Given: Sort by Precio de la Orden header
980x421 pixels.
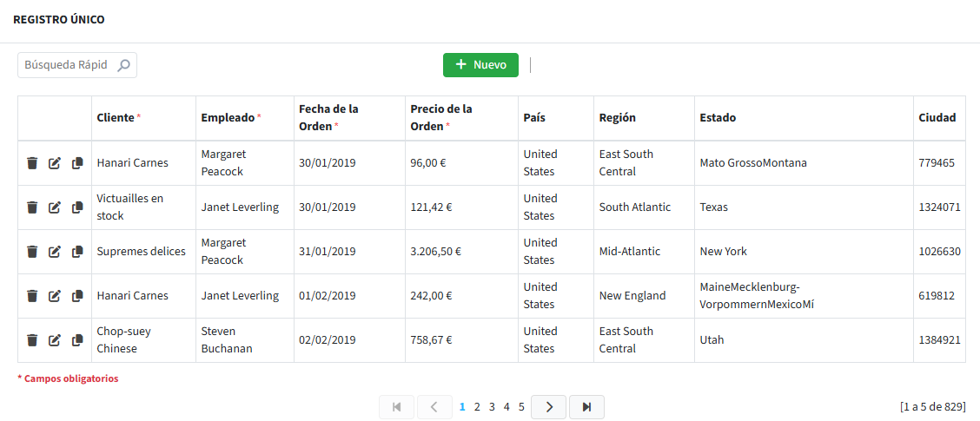Looking at the screenshot, I should click(x=440, y=118).
